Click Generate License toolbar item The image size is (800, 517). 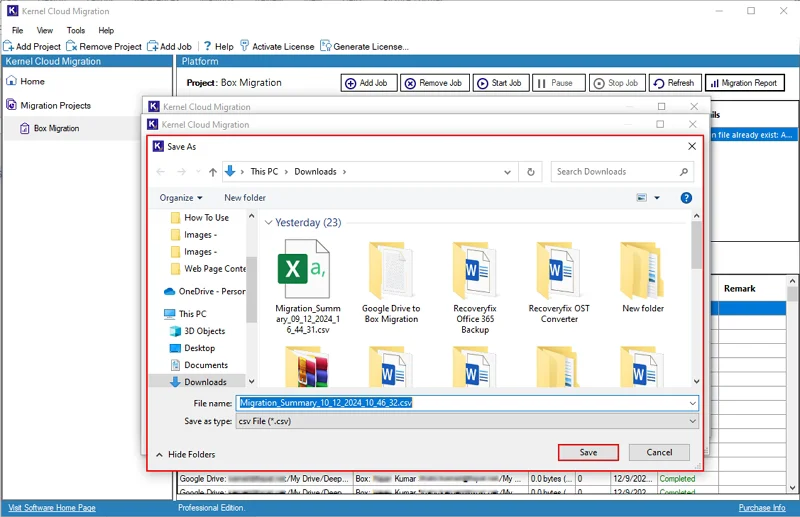pyautogui.click(x=364, y=46)
